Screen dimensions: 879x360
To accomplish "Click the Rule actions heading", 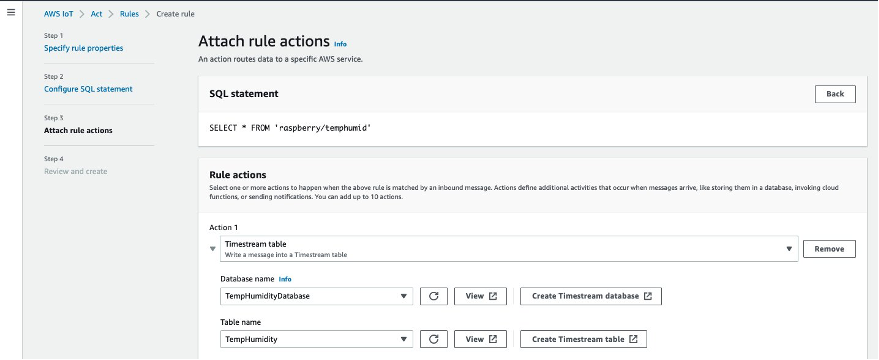I will click(x=238, y=175).
